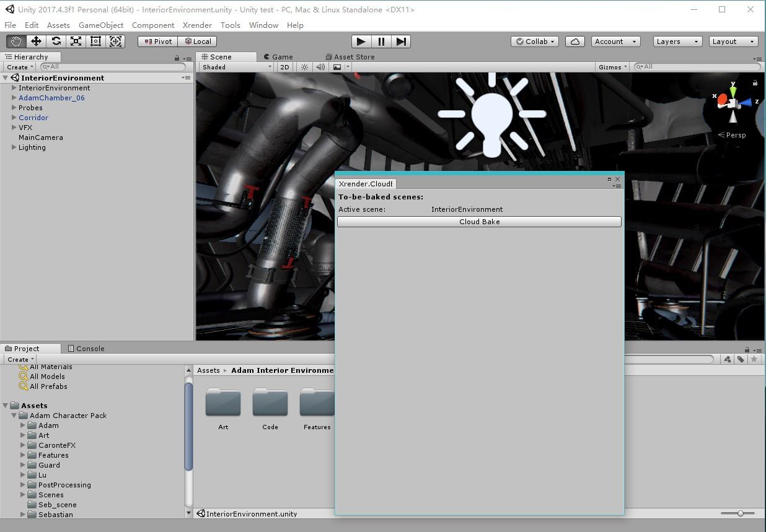
Task: Click Persp to switch projection mode
Action: pos(735,134)
